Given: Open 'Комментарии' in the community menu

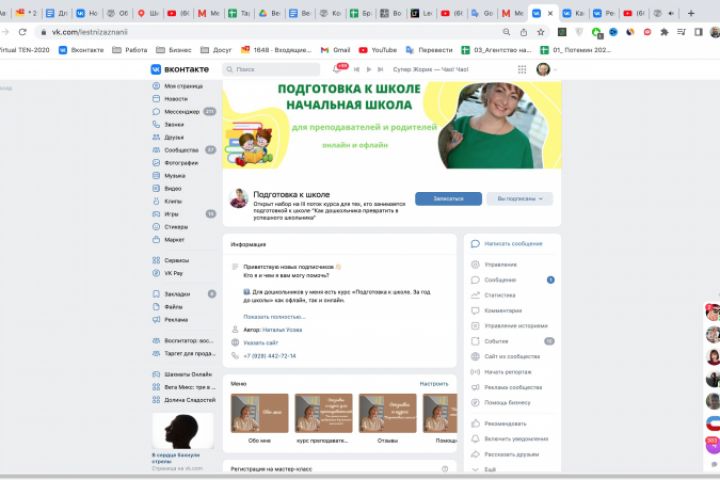Looking at the screenshot, I should tap(496, 311).
